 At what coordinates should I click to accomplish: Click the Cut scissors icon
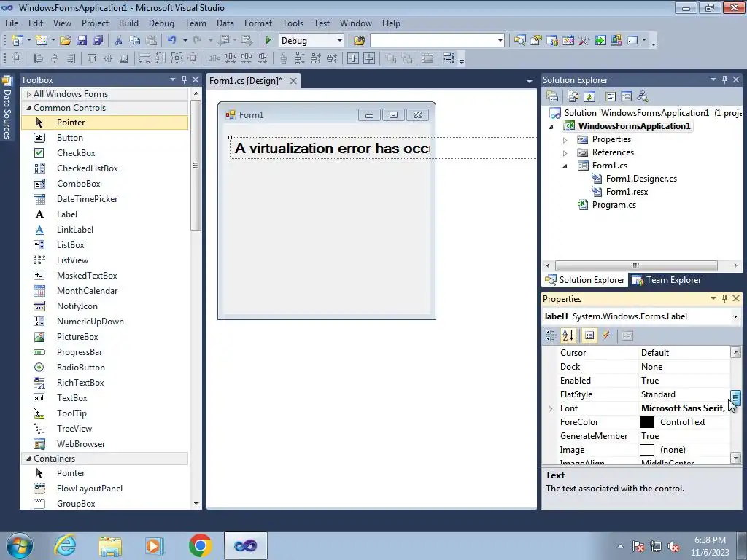point(119,41)
